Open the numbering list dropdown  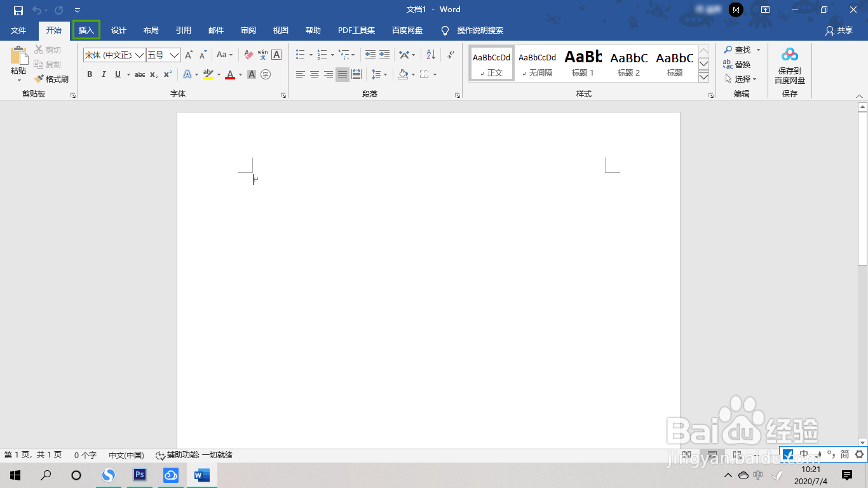pyautogui.click(x=332, y=55)
